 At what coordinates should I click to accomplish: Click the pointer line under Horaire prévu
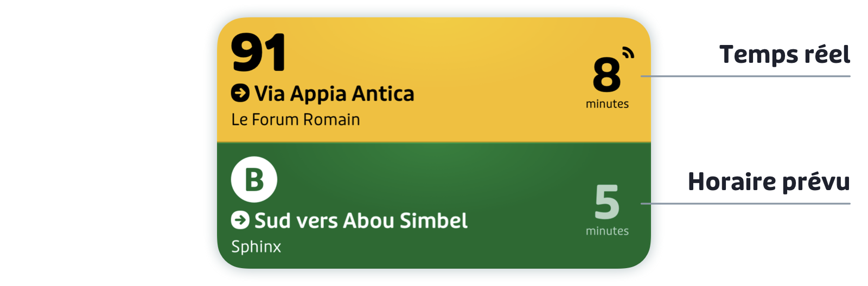coord(745,204)
